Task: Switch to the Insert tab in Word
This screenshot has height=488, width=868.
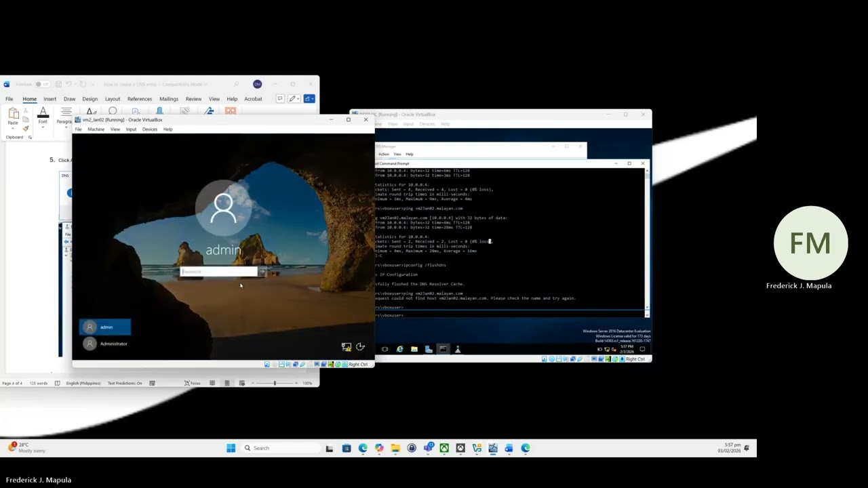Action: coord(50,99)
